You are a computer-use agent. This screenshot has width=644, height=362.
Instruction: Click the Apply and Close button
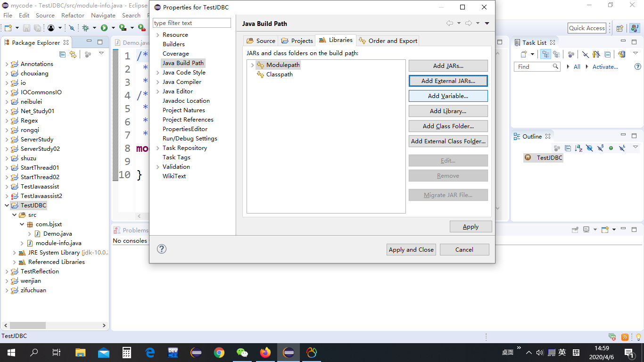(411, 249)
